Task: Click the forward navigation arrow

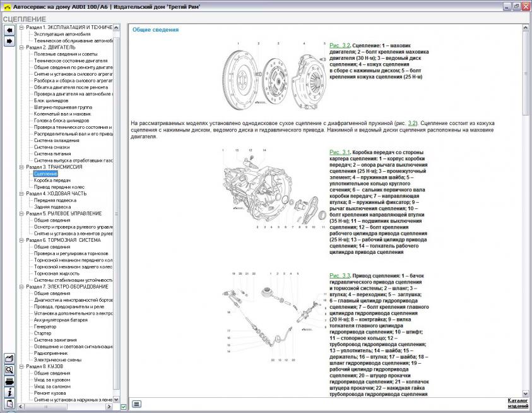Action: 9,41
